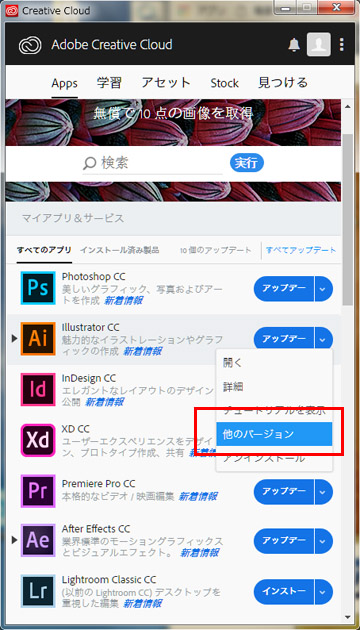360x630 pixels.
Task: Click the search magnifier icon
Action: (x=90, y=163)
